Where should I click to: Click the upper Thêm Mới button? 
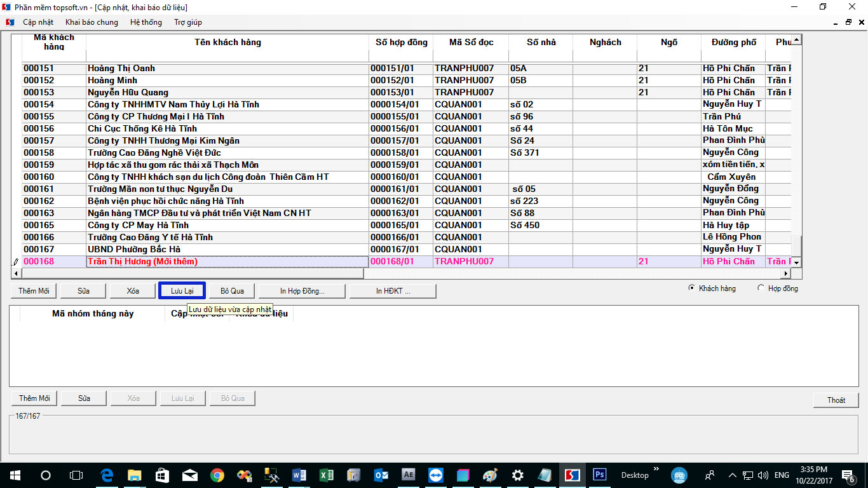[x=34, y=291]
